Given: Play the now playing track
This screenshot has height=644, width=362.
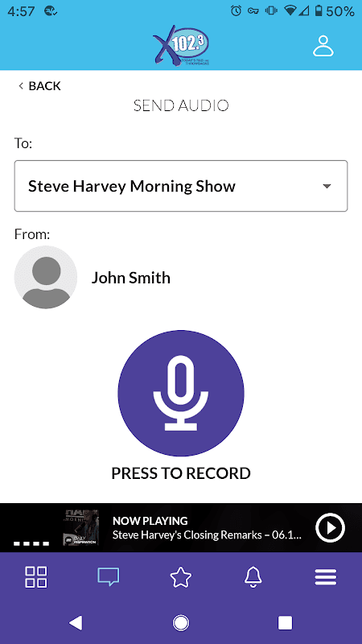Looking at the screenshot, I should tap(330, 528).
